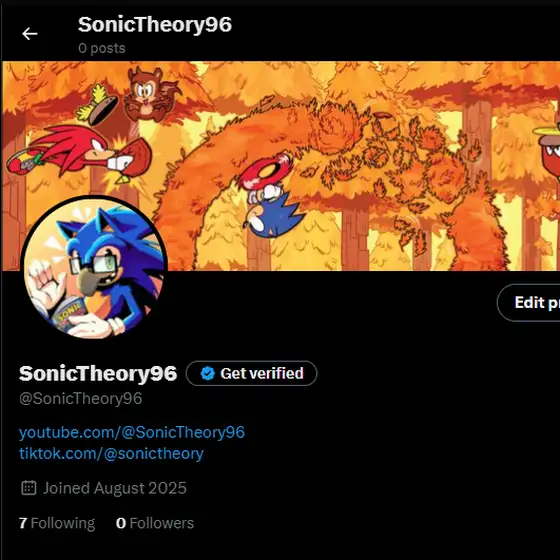560x560 pixels.
Task: Select the bold SonicTheory96 display name
Action: coord(98,374)
